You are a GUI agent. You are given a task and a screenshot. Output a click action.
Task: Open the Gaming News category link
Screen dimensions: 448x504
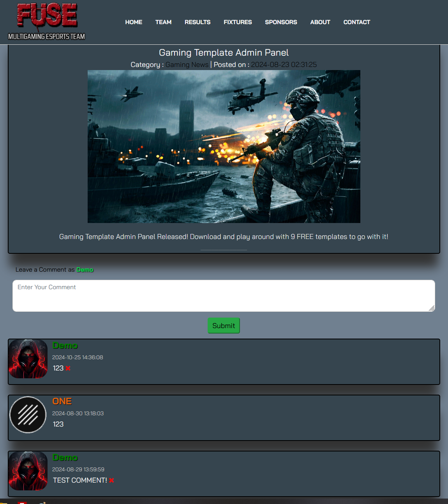click(x=187, y=65)
